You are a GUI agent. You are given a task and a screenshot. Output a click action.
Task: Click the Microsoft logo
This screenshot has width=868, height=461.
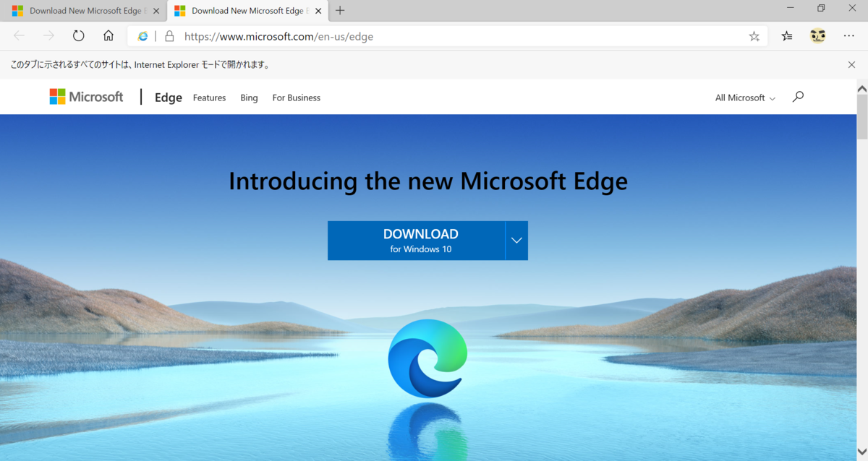coord(86,97)
